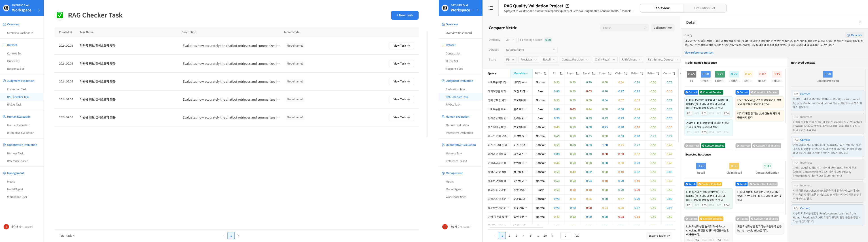Sort table by Recall column arrows

[593, 73]
